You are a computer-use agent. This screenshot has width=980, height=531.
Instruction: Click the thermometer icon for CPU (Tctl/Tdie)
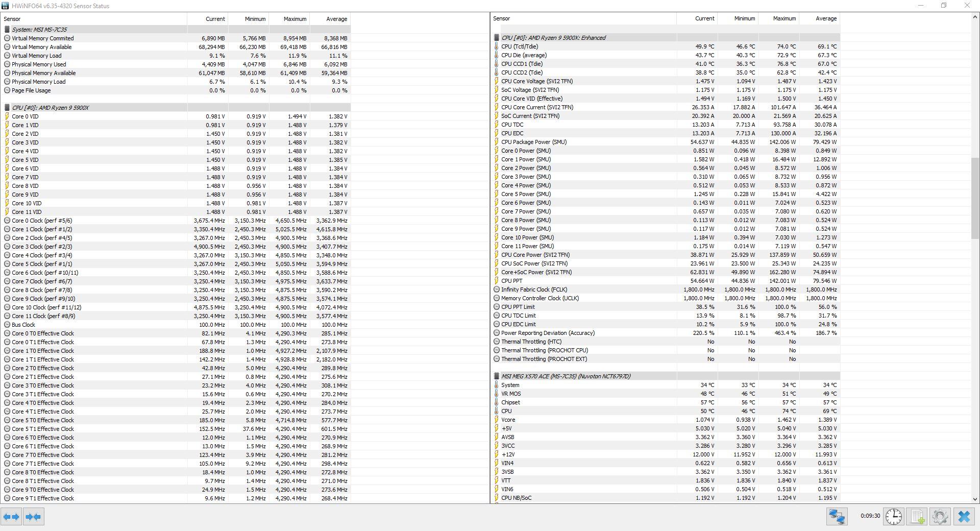click(497, 46)
